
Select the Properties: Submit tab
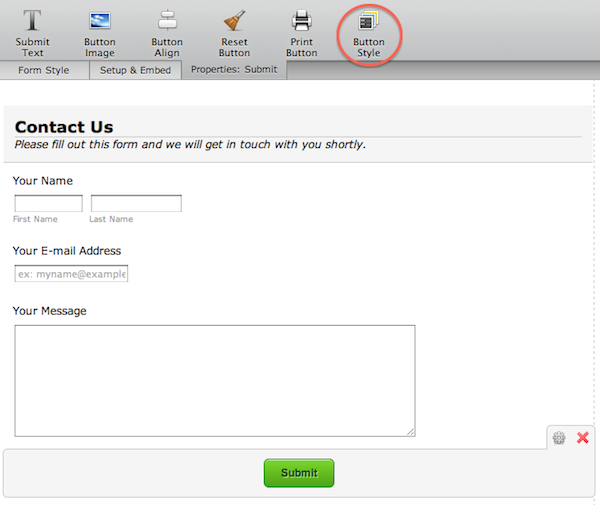coord(234,70)
